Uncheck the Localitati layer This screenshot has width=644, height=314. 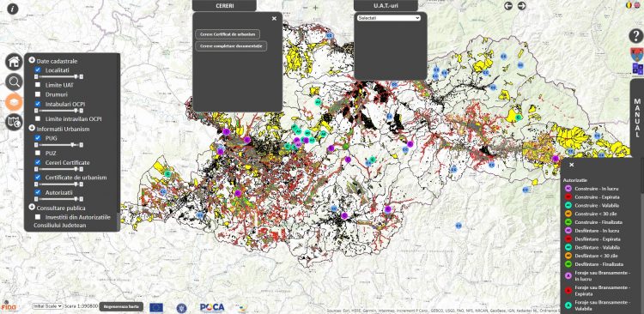(38, 70)
